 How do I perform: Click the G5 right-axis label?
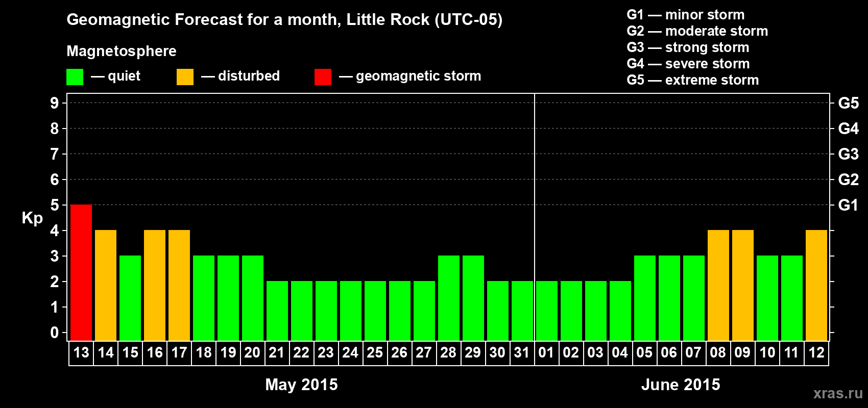849,103
